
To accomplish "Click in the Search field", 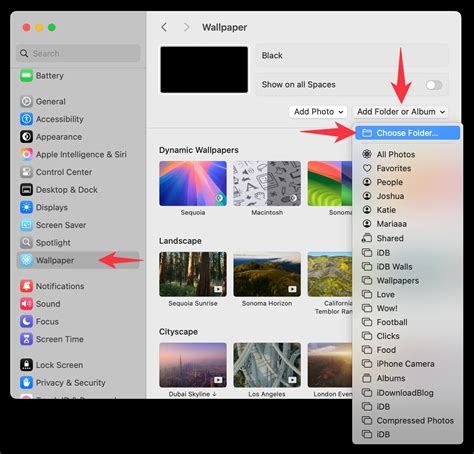I will tap(78, 53).
